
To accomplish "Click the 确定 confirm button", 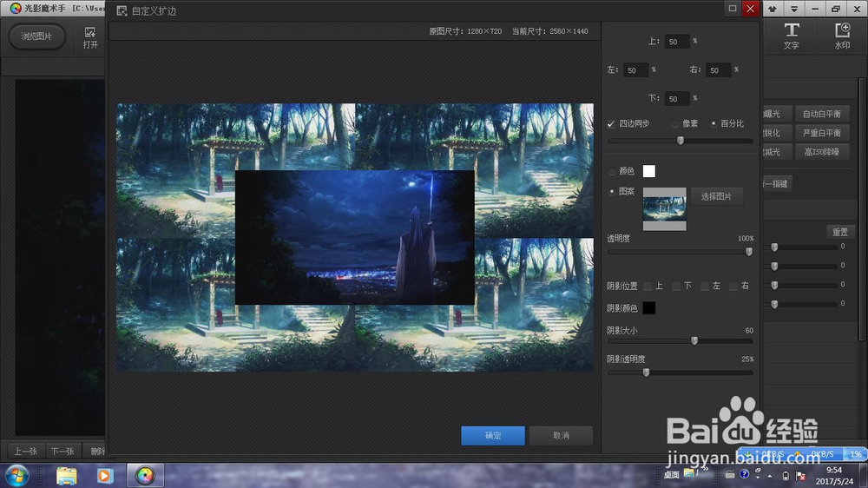I will pos(493,435).
